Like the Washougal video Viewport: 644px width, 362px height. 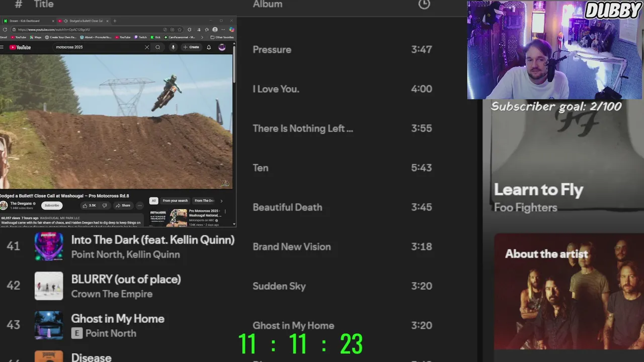pyautogui.click(x=90, y=205)
